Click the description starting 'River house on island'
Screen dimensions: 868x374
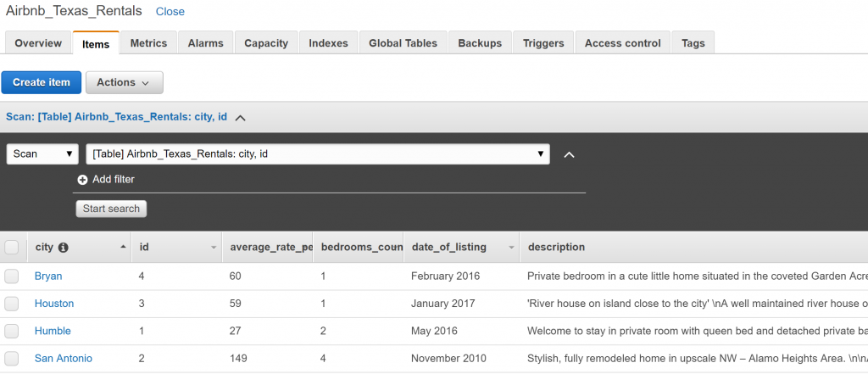[697, 304]
